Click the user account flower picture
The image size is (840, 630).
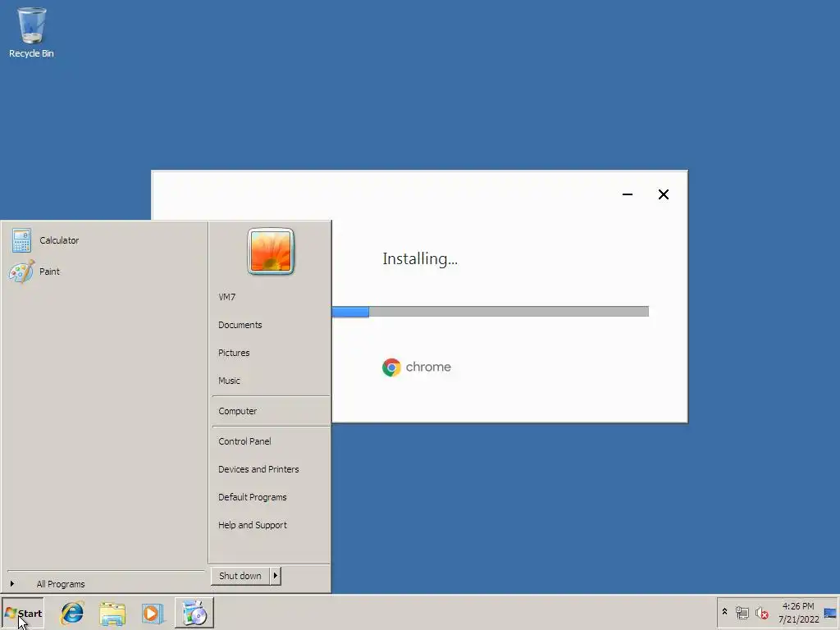point(271,251)
